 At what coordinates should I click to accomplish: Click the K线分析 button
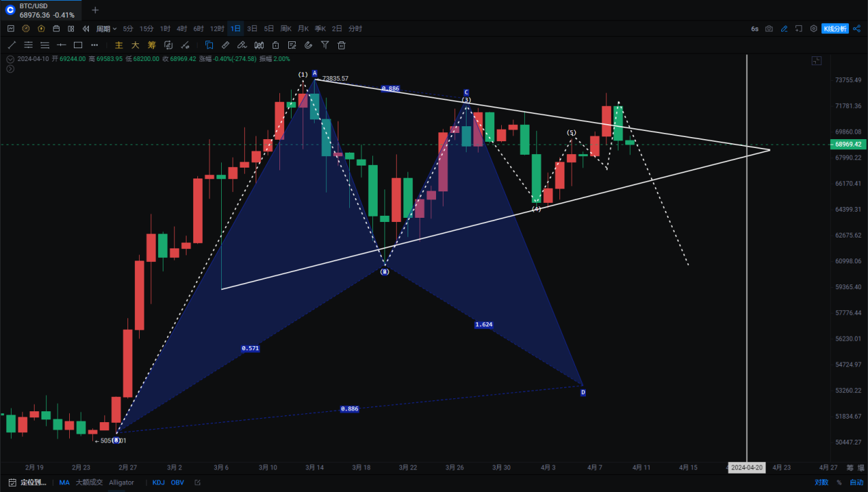(x=835, y=29)
